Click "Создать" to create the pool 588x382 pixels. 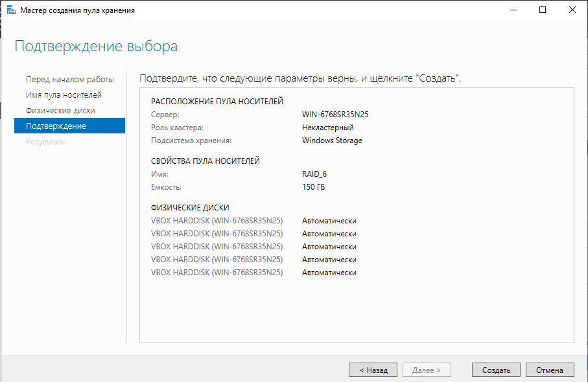[496, 370]
